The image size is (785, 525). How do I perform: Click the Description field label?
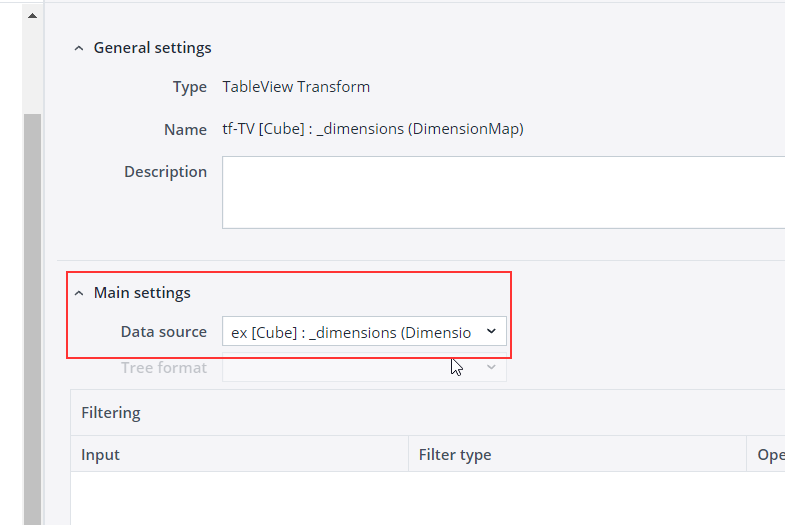tap(165, 172)
